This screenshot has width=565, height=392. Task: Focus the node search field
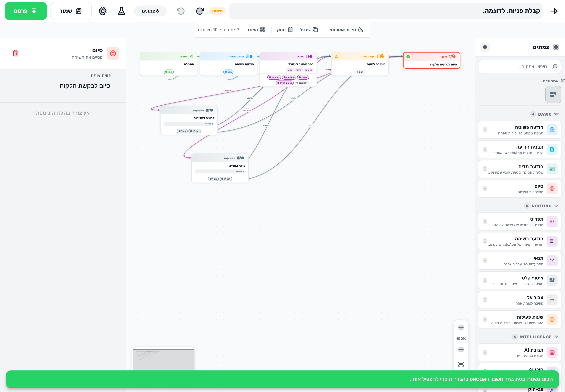click(x=520, y=67)
